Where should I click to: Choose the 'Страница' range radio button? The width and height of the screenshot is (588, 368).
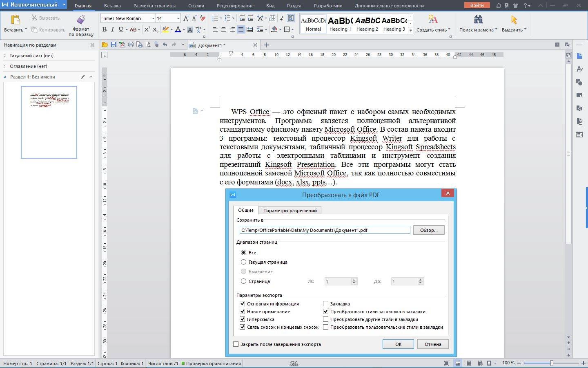pyautogui.click(x=243, y=281)
